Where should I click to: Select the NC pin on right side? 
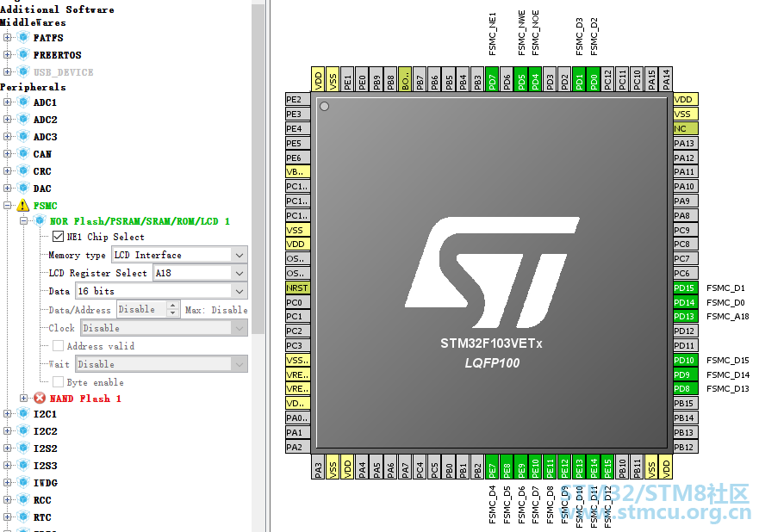click(686, 128)
